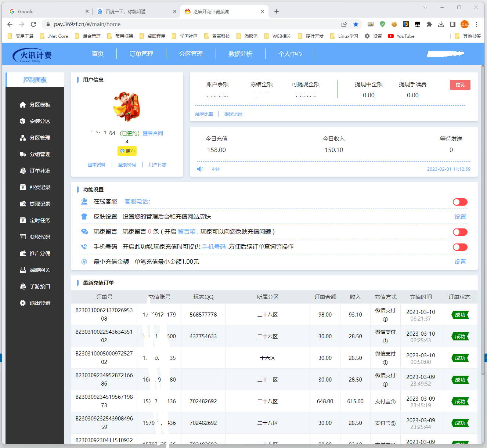
Task: Select 订单补发 in the sidebar
Action: [35, 171]
